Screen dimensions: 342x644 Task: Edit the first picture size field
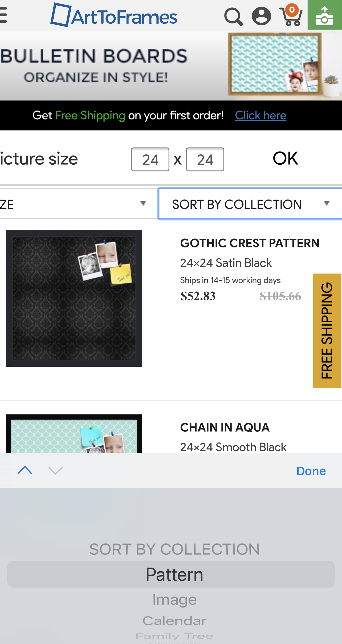click(x=150, y=160)
